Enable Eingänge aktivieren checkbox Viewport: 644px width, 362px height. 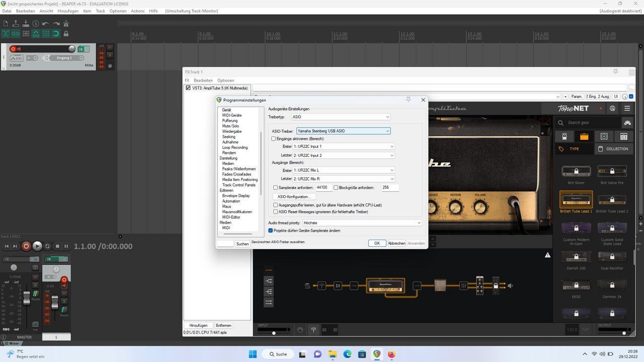tap(274, 138)
